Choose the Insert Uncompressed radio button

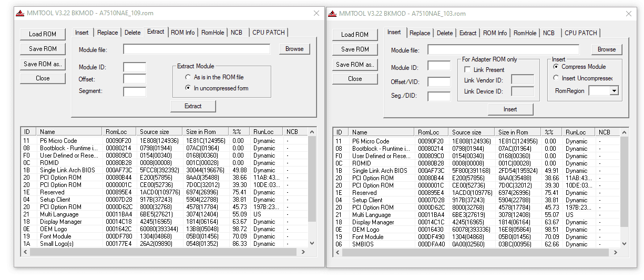pyautogui.click(x=556, y=78)
